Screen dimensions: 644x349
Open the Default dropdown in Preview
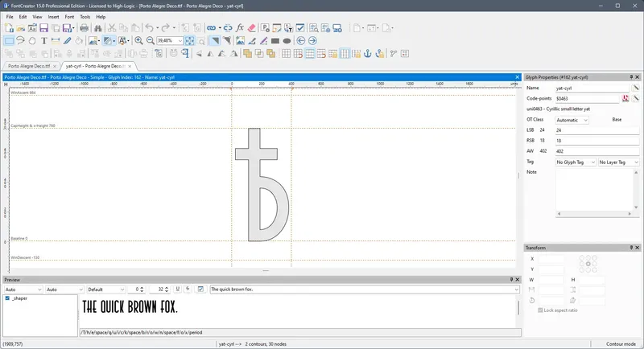105,289
